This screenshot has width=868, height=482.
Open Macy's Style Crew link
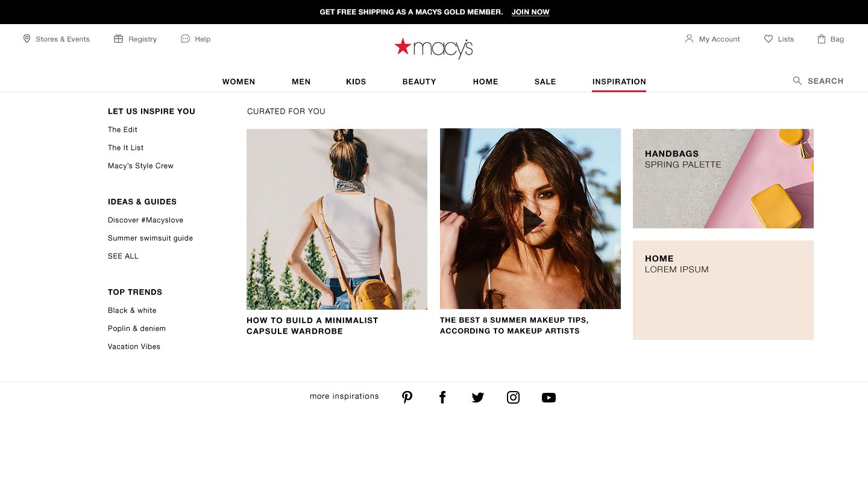[140, 166]
